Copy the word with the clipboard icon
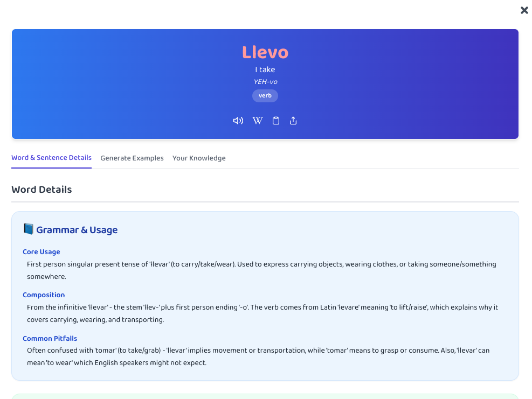 (x=276, y=121)
